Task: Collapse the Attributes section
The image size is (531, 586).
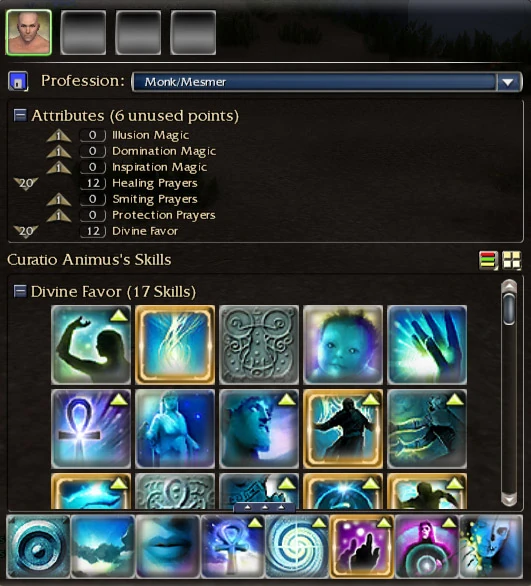Action: click(x=20, y=115)
